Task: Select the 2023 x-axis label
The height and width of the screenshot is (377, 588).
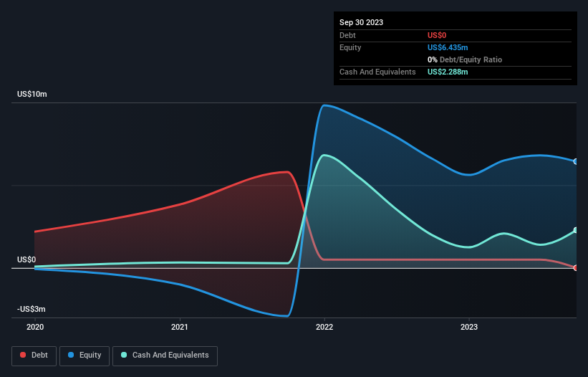Action: (469, 327)
